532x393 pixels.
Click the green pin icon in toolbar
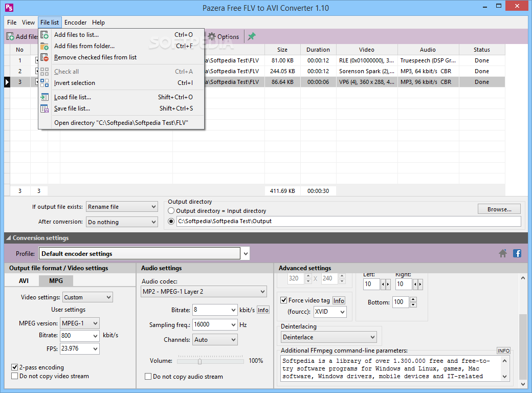point(251,36)
